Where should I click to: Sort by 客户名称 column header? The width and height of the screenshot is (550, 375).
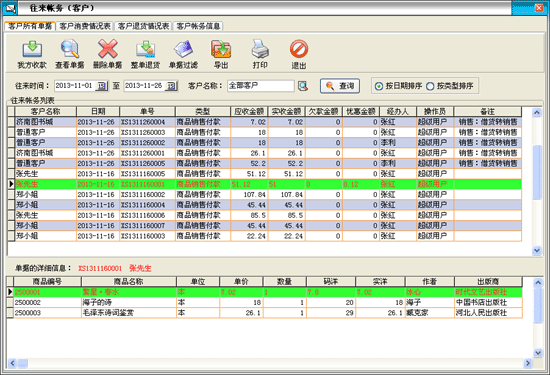(45, 112)
